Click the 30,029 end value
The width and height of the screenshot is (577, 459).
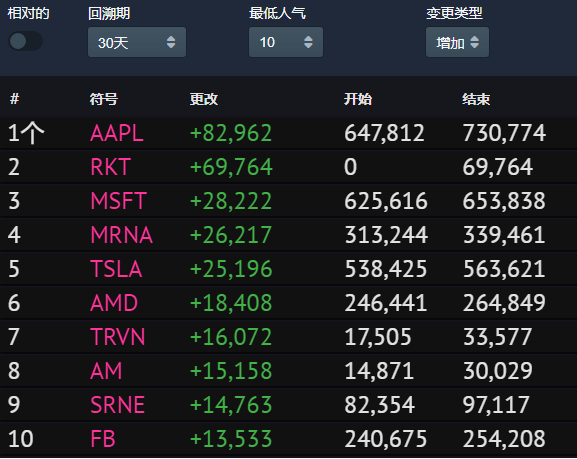tap(498, 371)
